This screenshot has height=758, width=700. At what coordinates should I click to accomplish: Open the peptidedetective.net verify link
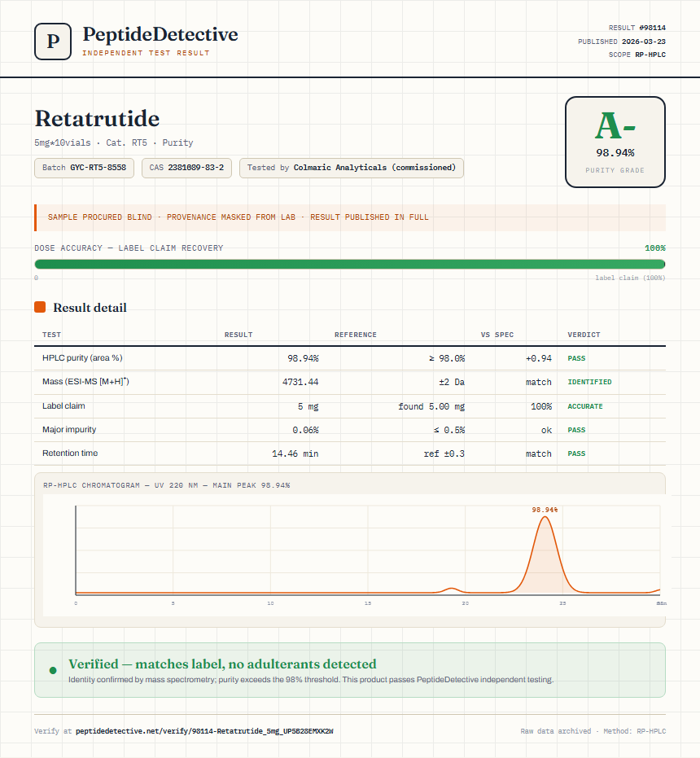tap(204, 731)
